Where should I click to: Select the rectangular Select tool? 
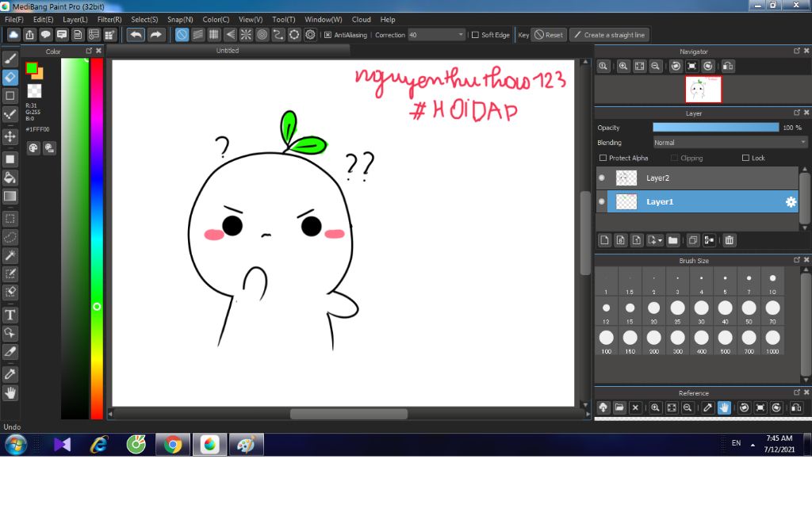(10, 219)
